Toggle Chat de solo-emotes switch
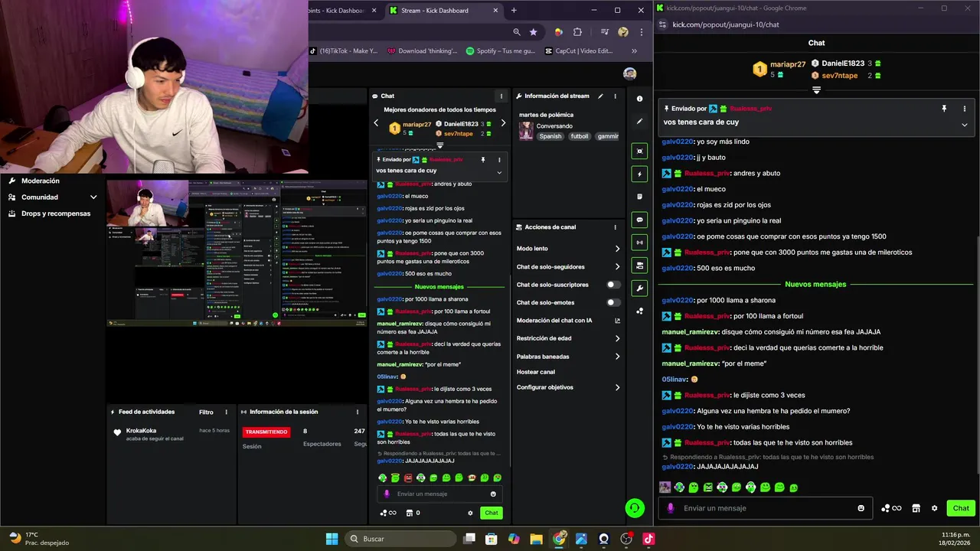Screen dimensions: 980x551 pyautogui.click(x=613, y=302)
